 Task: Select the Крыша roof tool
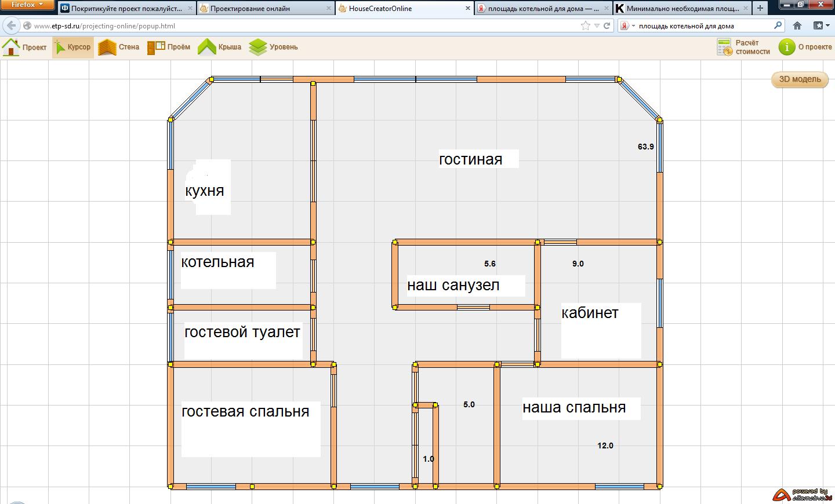(219, 48)
